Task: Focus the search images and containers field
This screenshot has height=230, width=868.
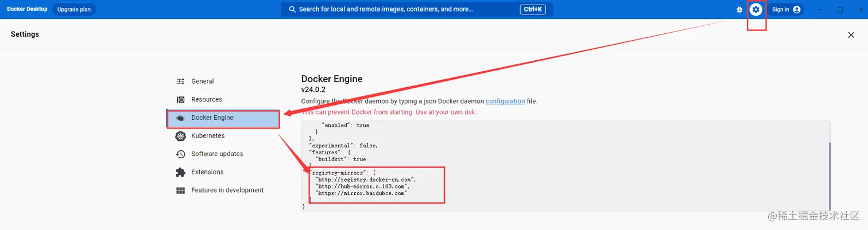Action: tap(417, 9)
